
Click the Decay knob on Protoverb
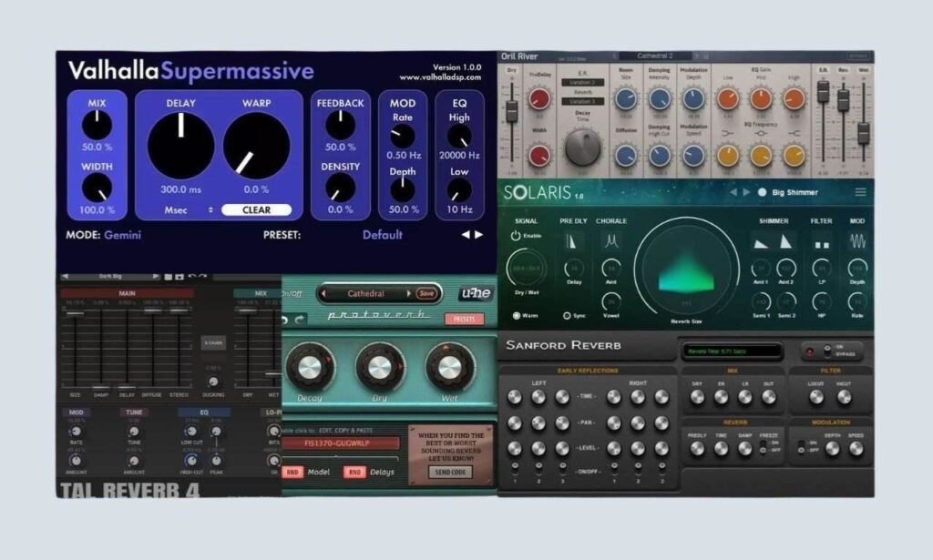(x=309, y=366)
